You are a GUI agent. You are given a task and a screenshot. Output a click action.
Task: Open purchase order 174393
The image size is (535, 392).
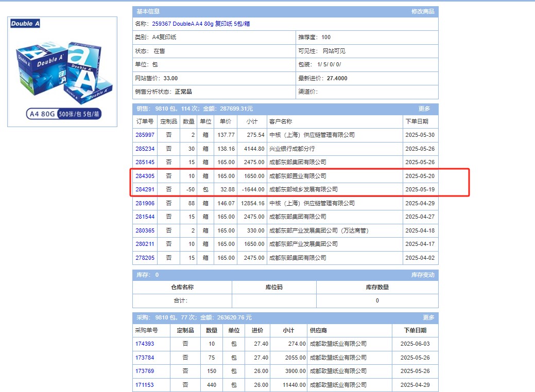[145, 344]
